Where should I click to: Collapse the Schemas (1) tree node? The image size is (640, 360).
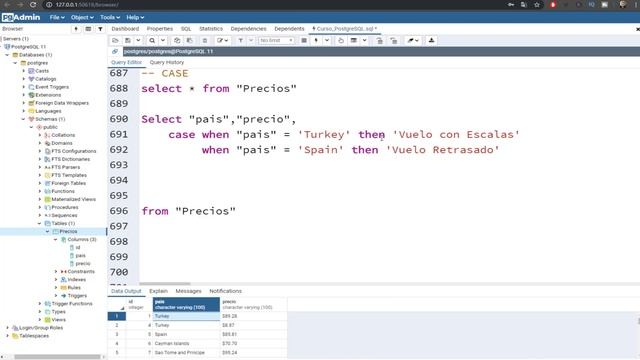(x=23, y=119)
